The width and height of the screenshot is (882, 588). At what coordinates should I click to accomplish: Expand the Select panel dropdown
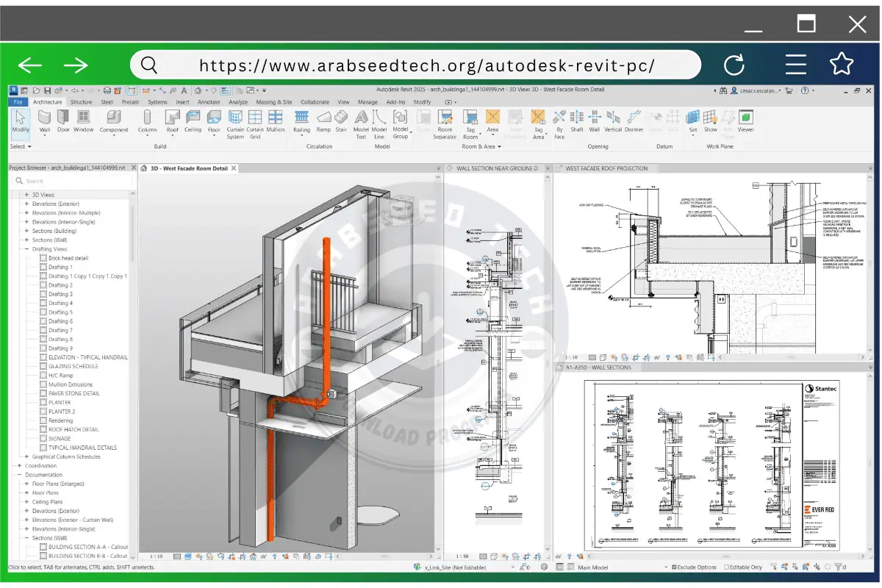20,146
